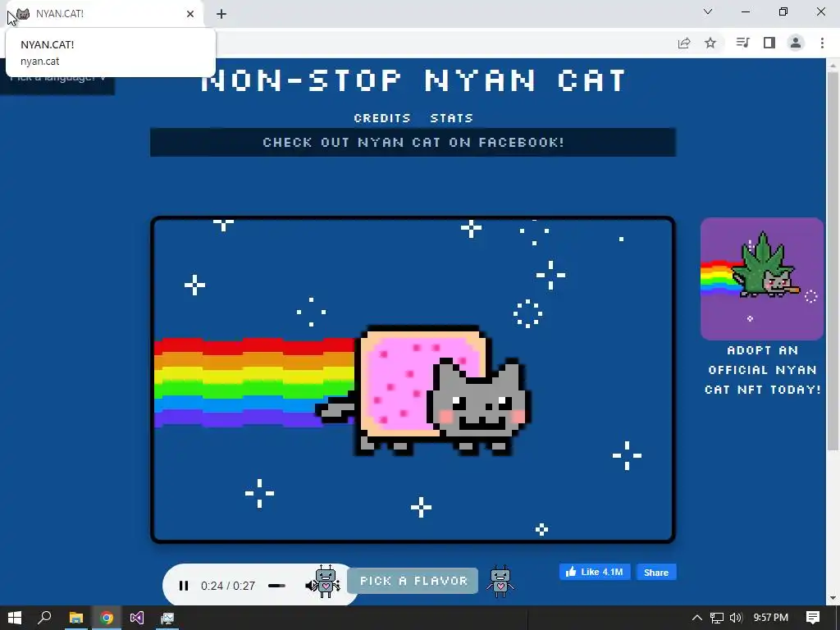Click the Non-Stop Nyan Cat heading
The width and height of the screenshot is (840, 630).
pos(413,81)
